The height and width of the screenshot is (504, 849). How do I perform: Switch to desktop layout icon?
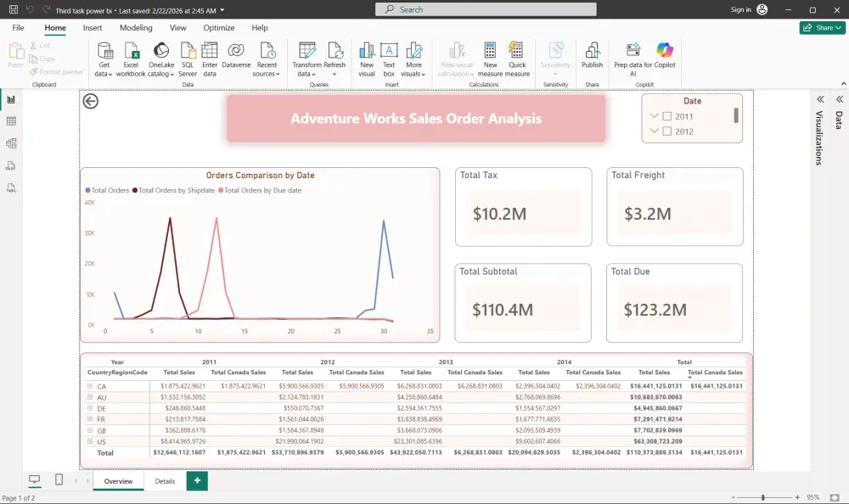[x=34, y=479]
